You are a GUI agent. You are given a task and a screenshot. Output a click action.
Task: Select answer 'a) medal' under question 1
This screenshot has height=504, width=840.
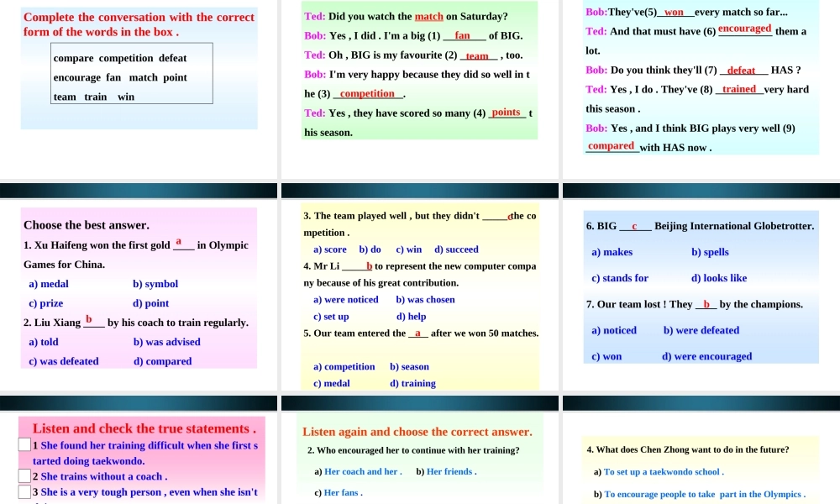click(49, 284)
